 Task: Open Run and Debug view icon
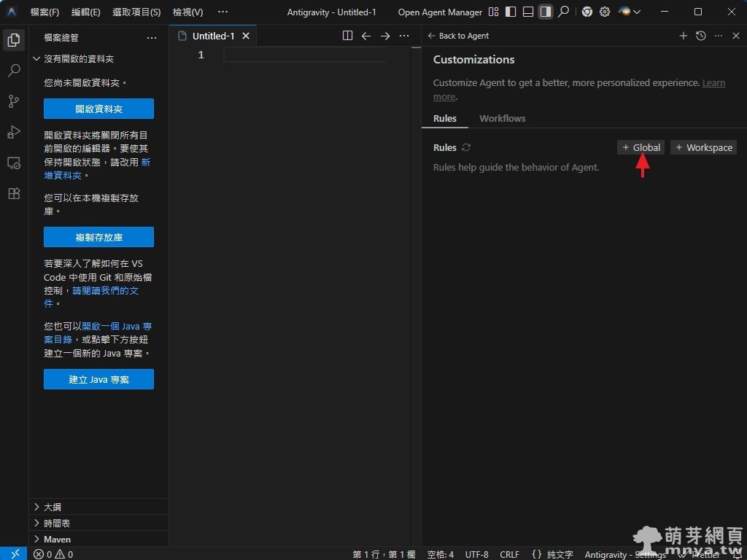pos(14,132)
